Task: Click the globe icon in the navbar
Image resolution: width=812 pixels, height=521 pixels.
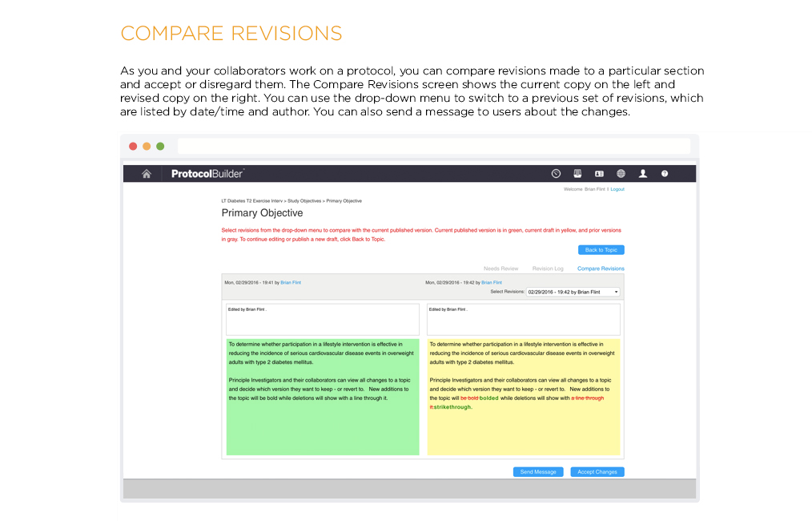Action: click(621, 174)
